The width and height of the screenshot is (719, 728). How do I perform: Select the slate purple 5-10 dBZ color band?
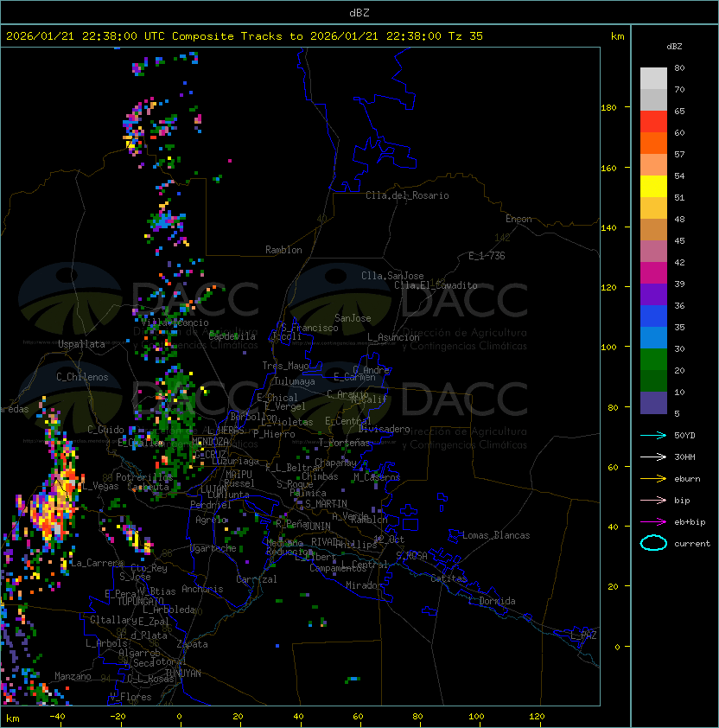(653, 403)
